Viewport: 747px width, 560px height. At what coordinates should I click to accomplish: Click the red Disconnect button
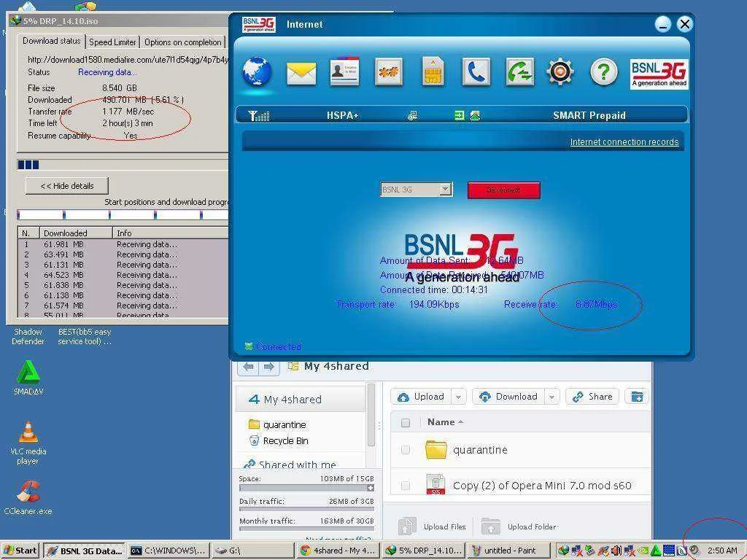tap(503, 190)
